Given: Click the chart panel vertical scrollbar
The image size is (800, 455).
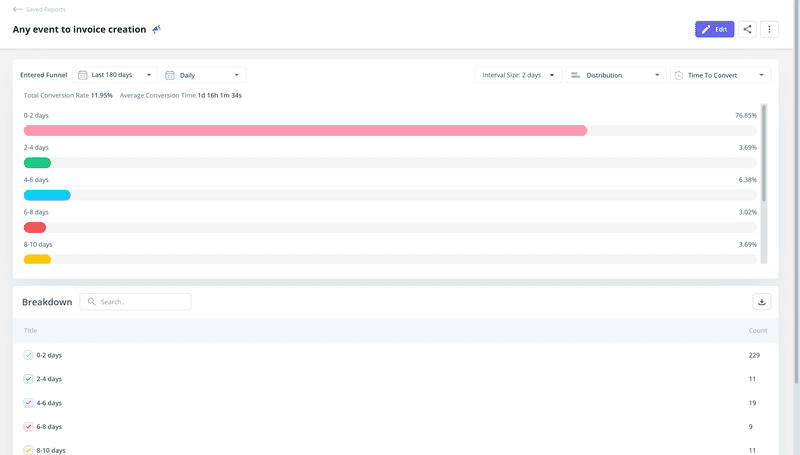Looking at the screenshot, I should tap(764, 152).
